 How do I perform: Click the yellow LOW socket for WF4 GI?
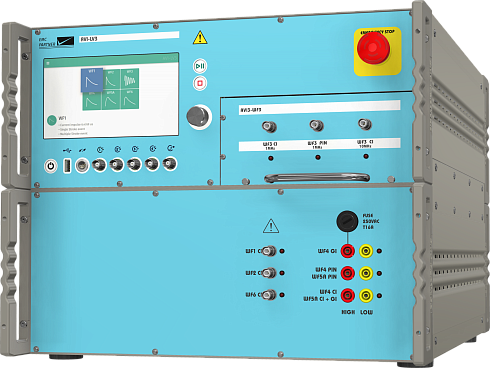366,251
